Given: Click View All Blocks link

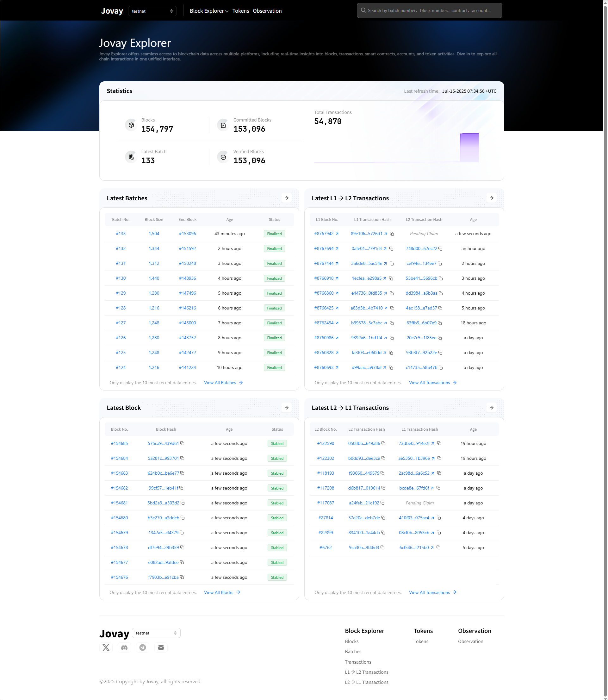Looking at the screenshot, I should [222, 592].
